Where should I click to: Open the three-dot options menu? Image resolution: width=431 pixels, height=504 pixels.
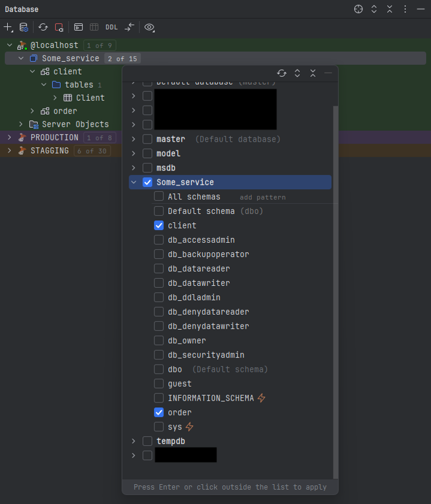point(405,9)
